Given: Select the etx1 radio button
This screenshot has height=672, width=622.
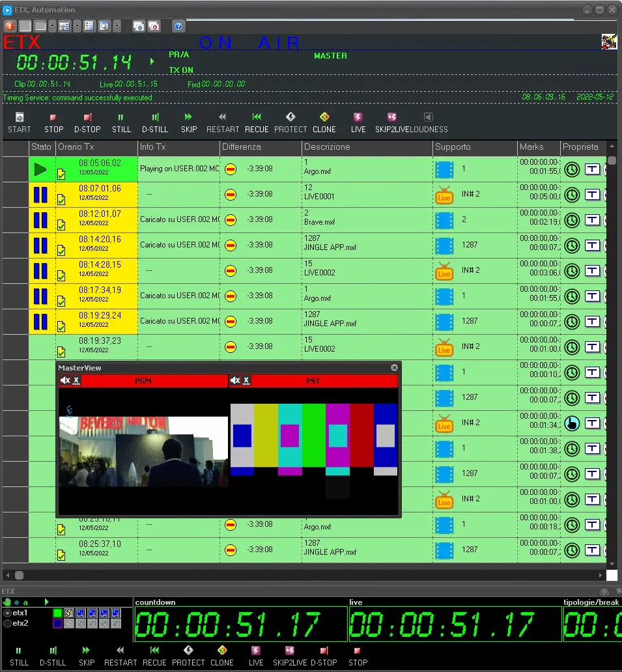Looking at the screenshot, I should coord(8,613).
